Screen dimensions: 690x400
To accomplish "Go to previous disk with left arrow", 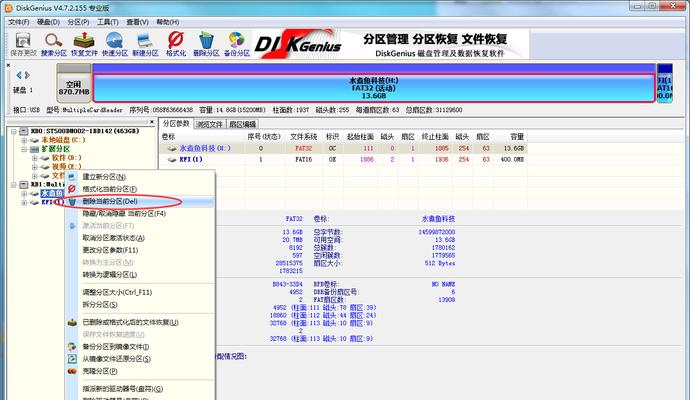I will [19, 75].
